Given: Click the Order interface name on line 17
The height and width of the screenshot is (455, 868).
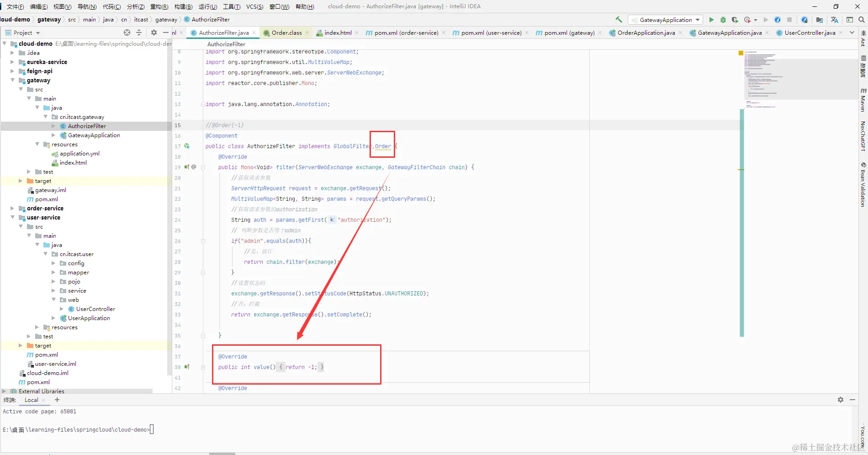Looking at the screenshot, I should coord(383,146).
